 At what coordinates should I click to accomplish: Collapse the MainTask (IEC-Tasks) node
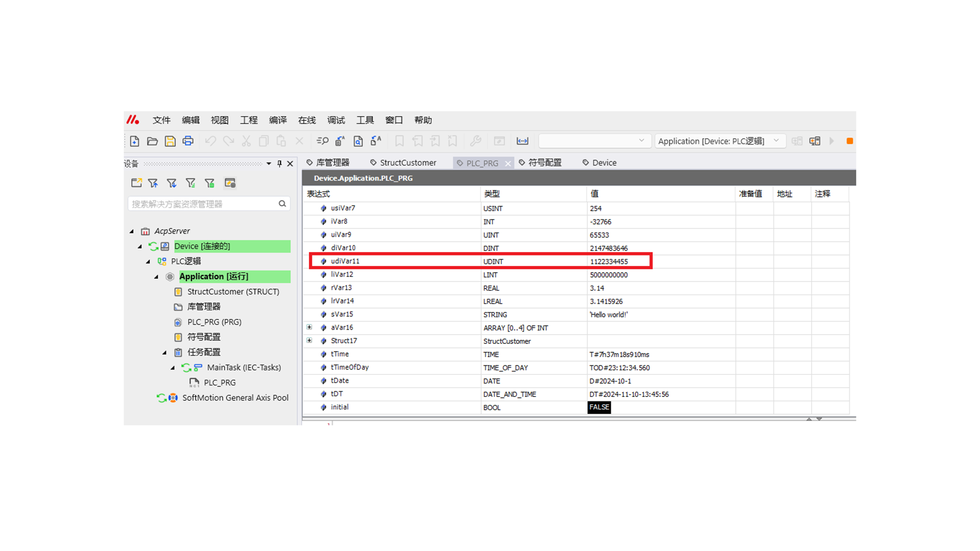pos(173,368)
